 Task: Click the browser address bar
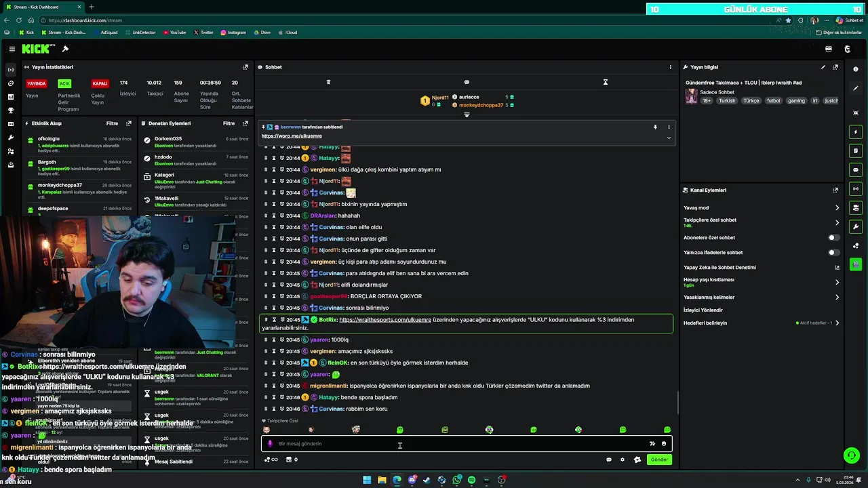pyautogui.click(x=407, y=20)
